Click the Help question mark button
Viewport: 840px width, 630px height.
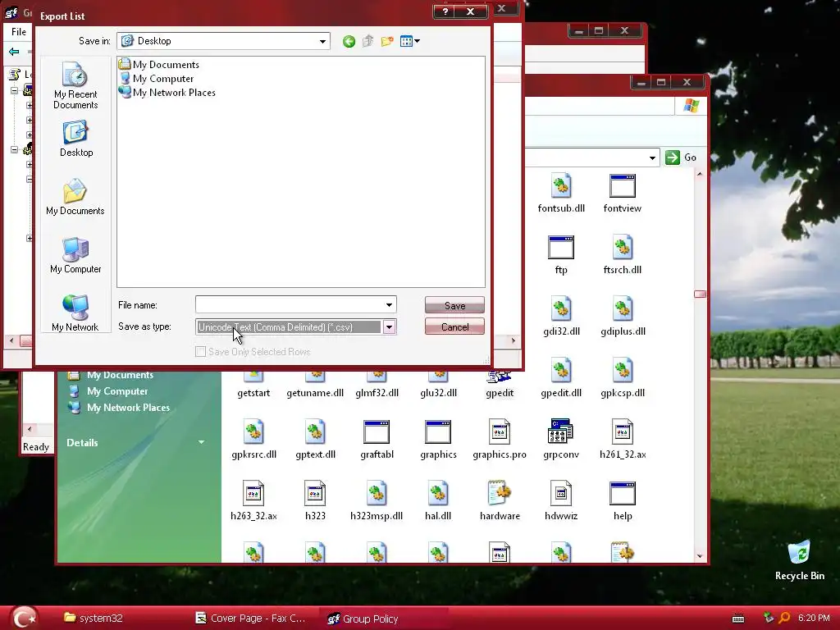pos(445,11)
